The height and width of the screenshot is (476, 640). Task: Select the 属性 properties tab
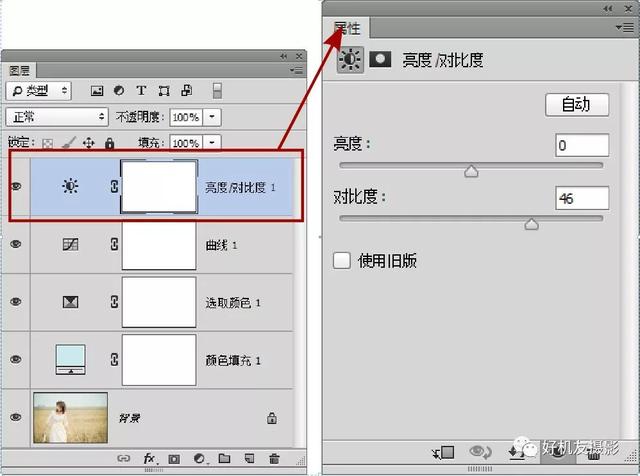[347, 30]
